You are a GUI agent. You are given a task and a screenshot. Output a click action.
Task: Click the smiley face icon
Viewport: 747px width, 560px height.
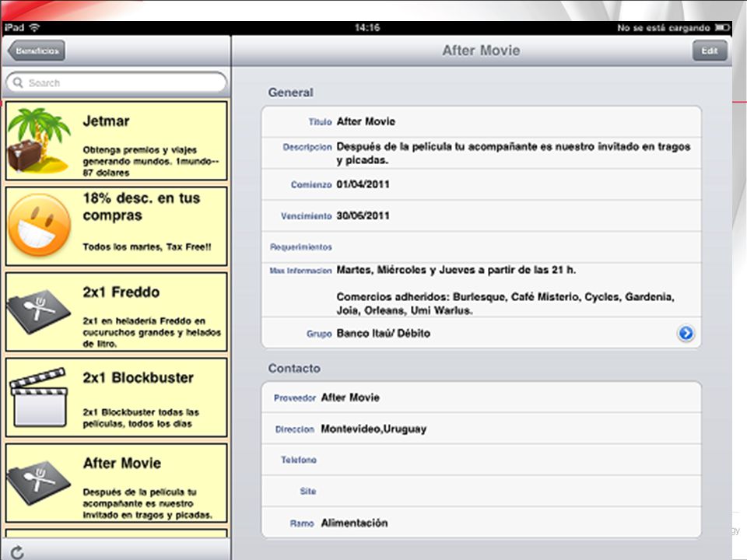(x=40, y=226)
